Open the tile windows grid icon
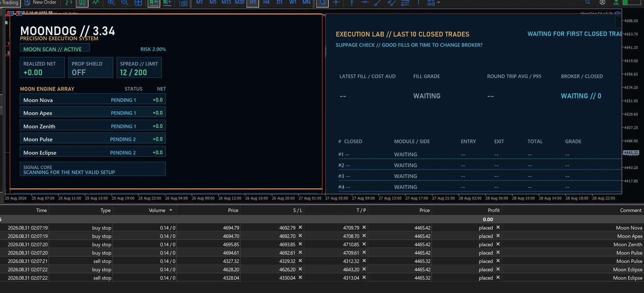This screenshot has height=293, width=644. coord(138,3)
